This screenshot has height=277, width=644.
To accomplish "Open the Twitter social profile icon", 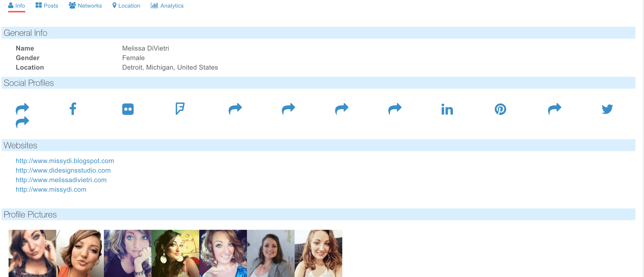I will click(607, 109).
